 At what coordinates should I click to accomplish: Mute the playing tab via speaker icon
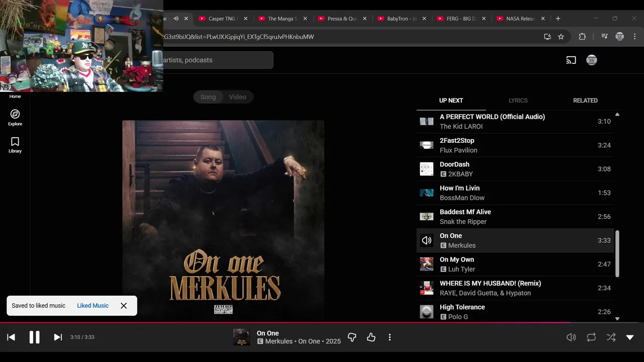pos(176,19)
